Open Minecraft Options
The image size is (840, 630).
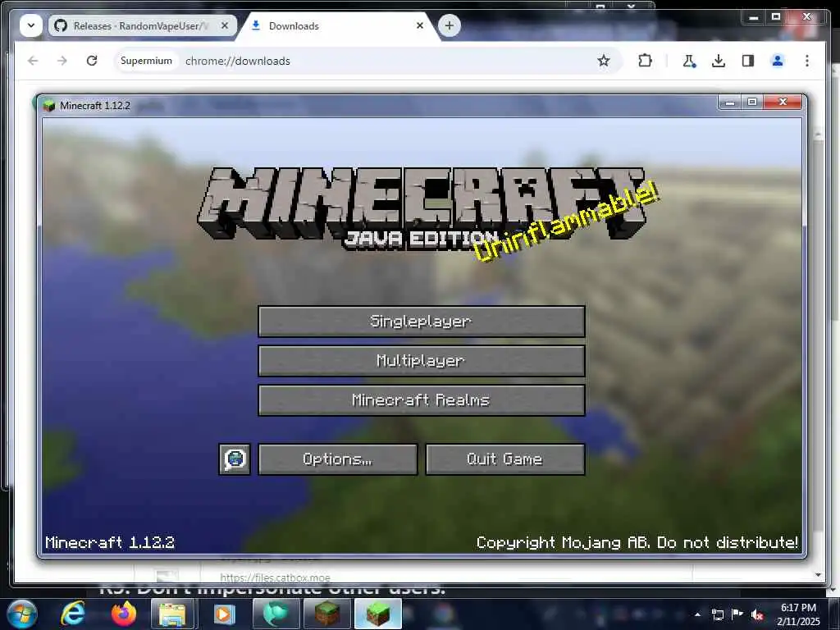337,459
